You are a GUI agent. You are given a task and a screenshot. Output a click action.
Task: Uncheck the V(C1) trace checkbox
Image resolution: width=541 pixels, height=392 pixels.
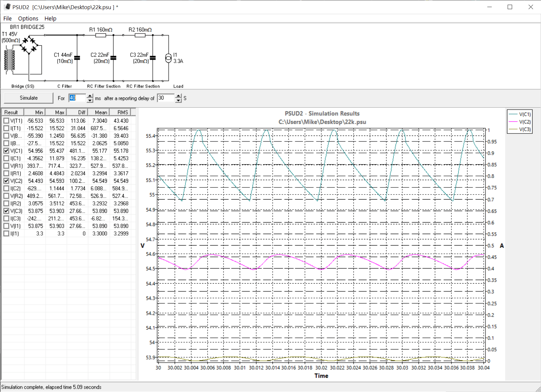coord(6,151)
